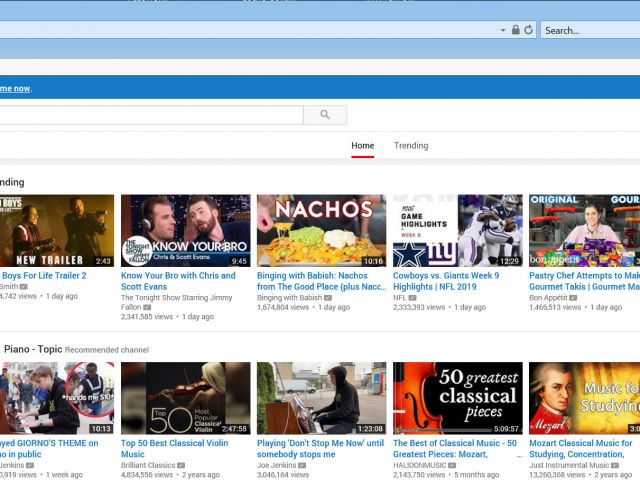Viewport: 640px width, 480px height.
Task: Open Just Instrumental Music channel link
Action: click(569, 465)
